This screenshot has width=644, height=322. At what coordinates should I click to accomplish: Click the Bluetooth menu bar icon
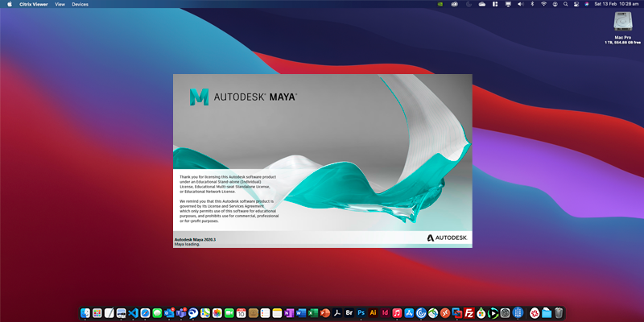pos(532,4)
